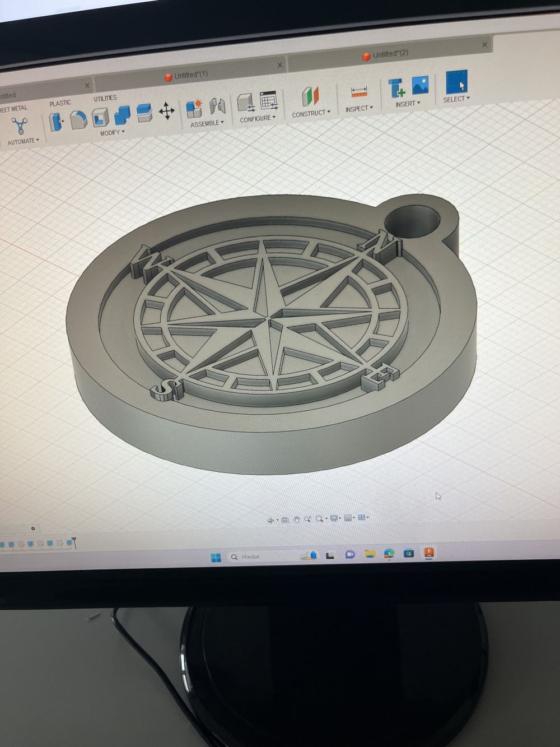
Task: Click the Joint tool icon
Action: coord(217,105)
